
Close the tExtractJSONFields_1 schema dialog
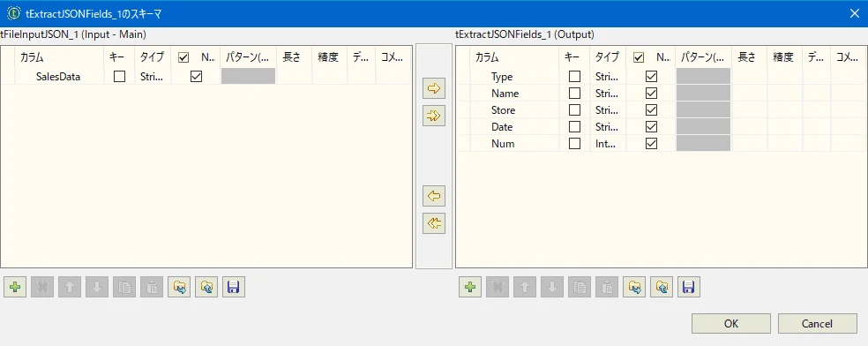(855, 14)
